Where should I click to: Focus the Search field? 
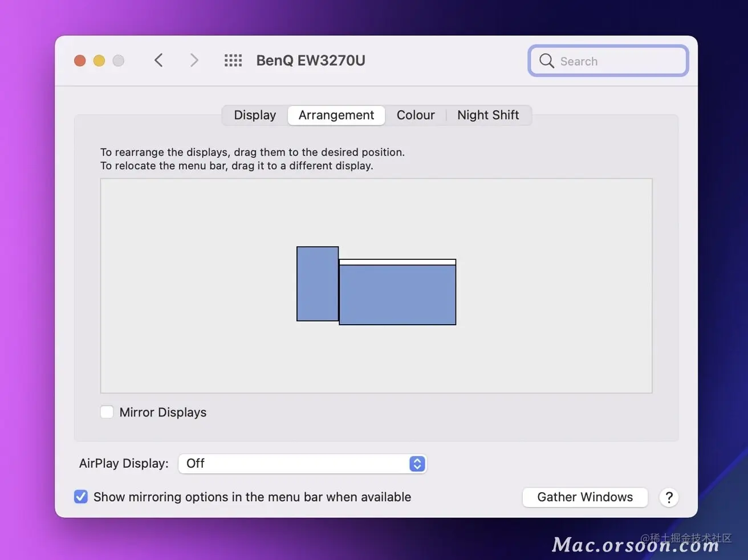click(608, 61)
